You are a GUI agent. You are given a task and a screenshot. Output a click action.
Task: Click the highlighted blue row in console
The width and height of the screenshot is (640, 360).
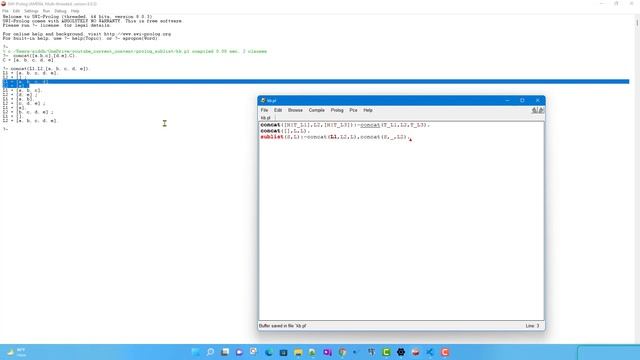[316, 82]
